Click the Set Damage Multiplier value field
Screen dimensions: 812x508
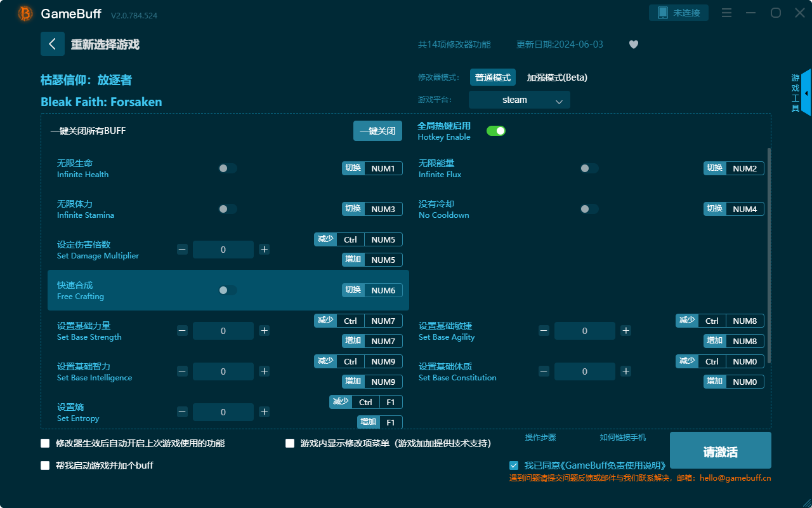coord(223,250)
